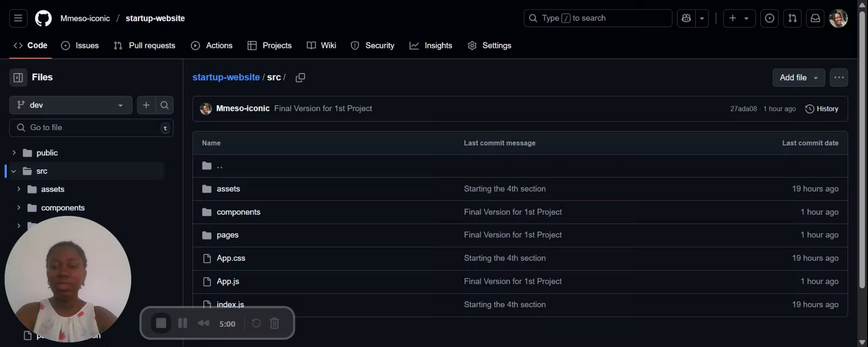This screenshot has width=868, height=347.
Task: Open the Add file dropdown
Action: click(x=799, y=78)
